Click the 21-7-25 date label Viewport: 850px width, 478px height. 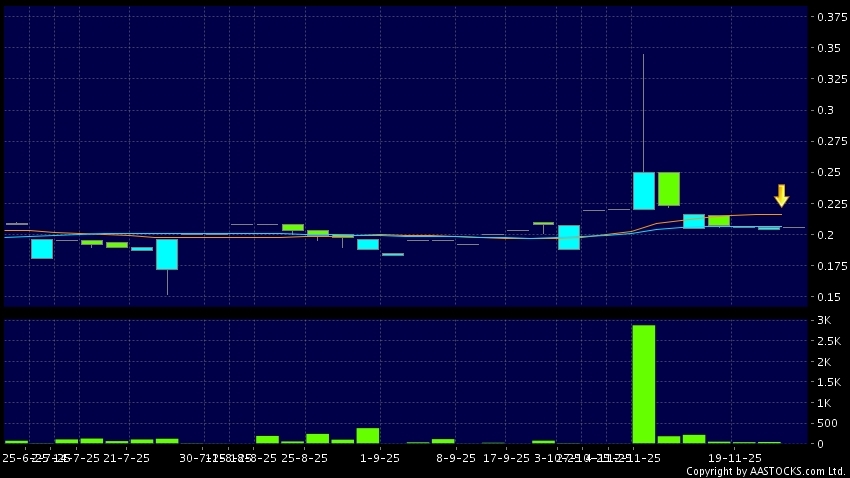pyautogui.click(x=127, y=457)
